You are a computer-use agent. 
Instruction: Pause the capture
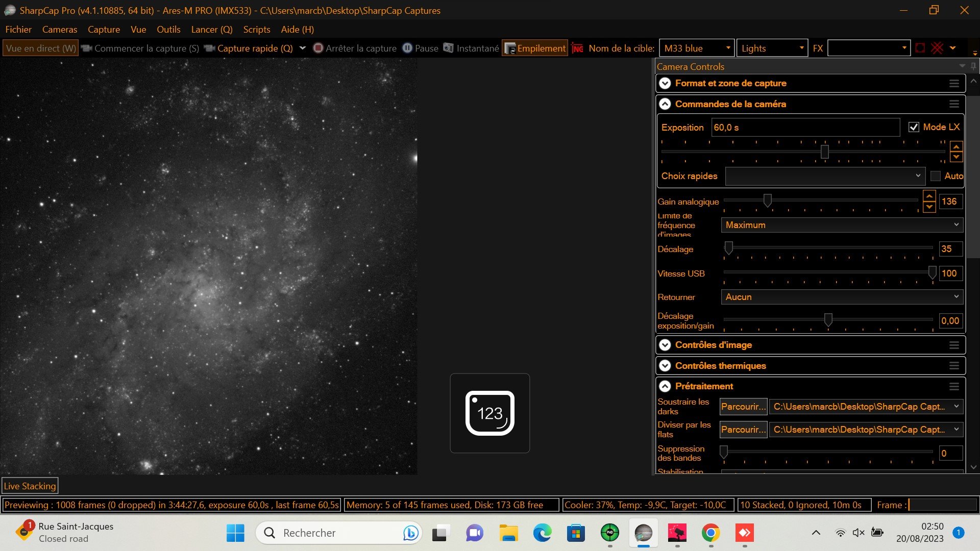click(x=421, y=48)
